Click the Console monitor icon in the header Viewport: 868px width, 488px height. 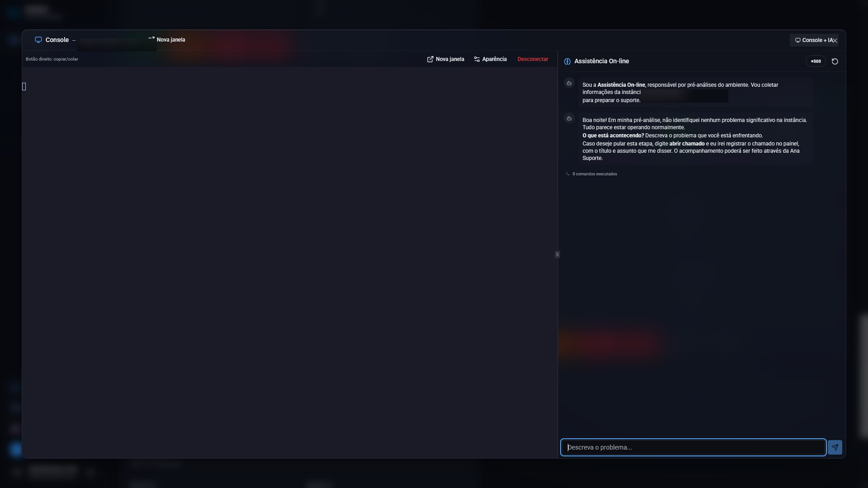(38, 40)
